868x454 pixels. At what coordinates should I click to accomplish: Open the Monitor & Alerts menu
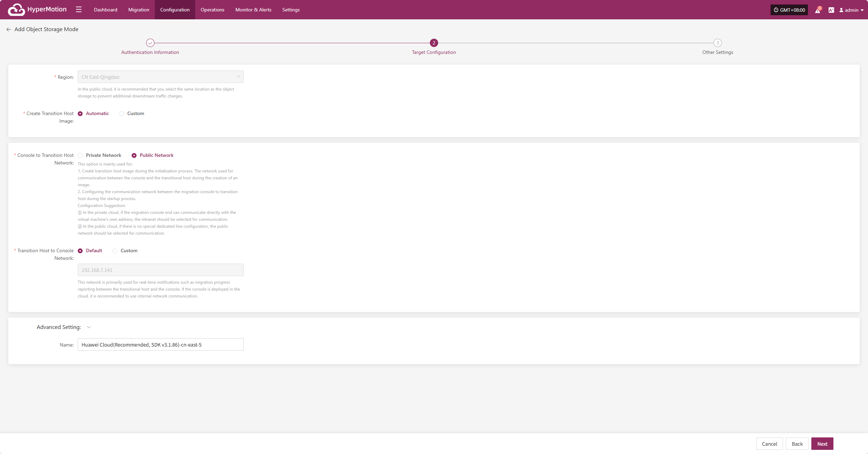253,10
